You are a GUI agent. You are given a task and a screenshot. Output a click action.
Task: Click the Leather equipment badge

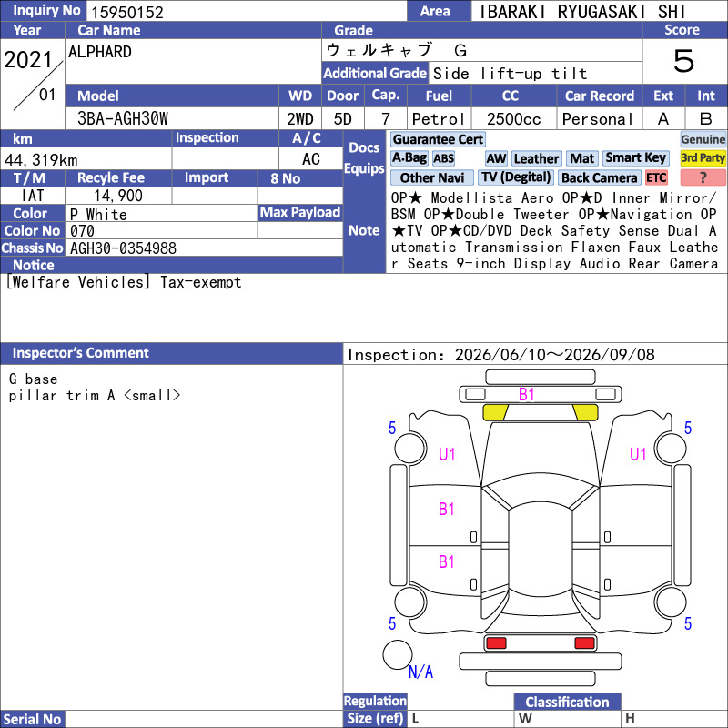point(536,158)
